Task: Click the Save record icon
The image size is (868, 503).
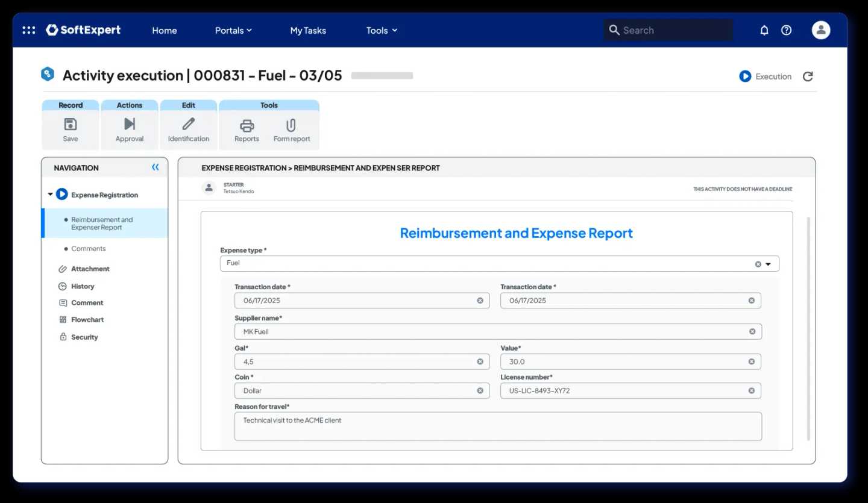Action: [x=71, y=125]
